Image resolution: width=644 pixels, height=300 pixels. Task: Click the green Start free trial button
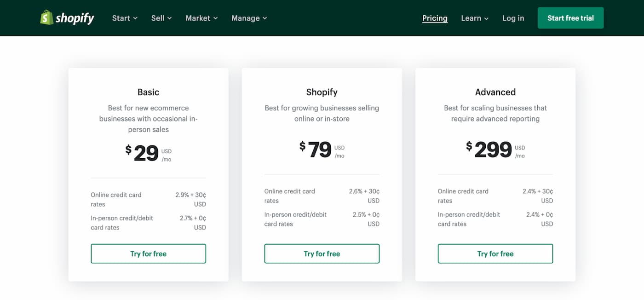tap(570, 17)
